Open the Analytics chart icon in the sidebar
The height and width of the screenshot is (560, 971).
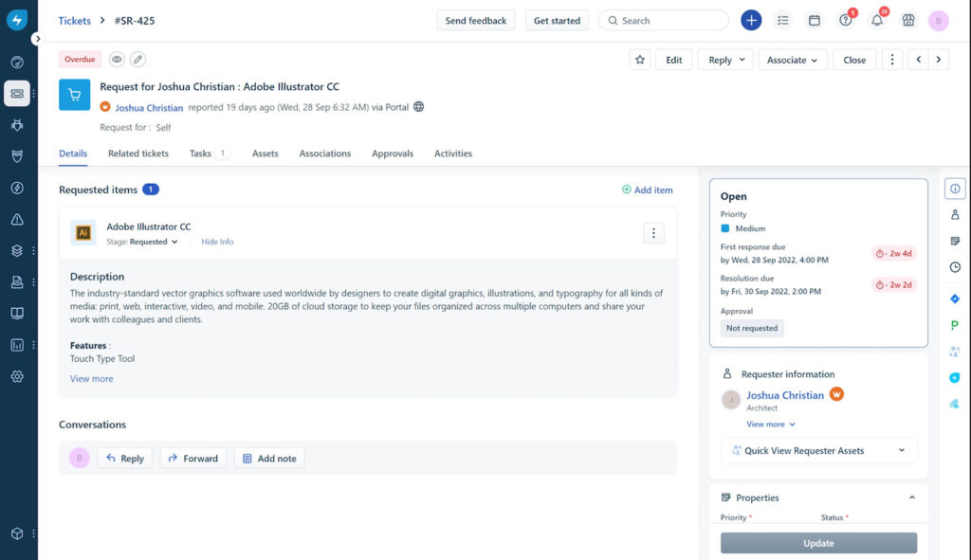[17, 345]
